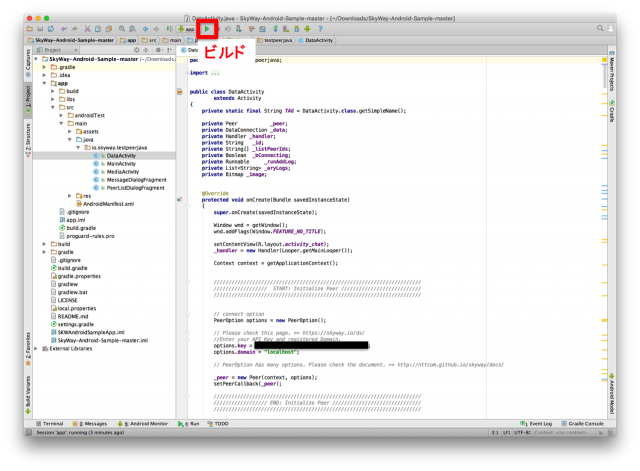Select MainActivity in the project tree
640x471 pixels.
(123, 164)
